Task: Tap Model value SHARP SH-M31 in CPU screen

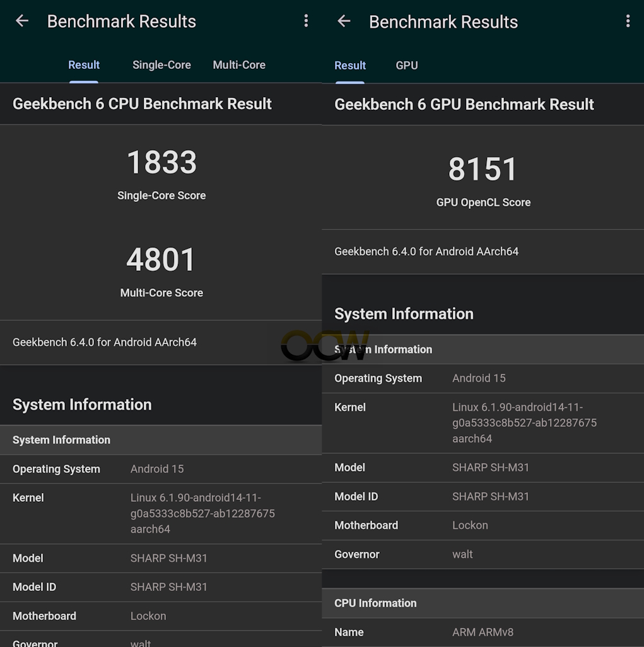Action: point(168,558)
